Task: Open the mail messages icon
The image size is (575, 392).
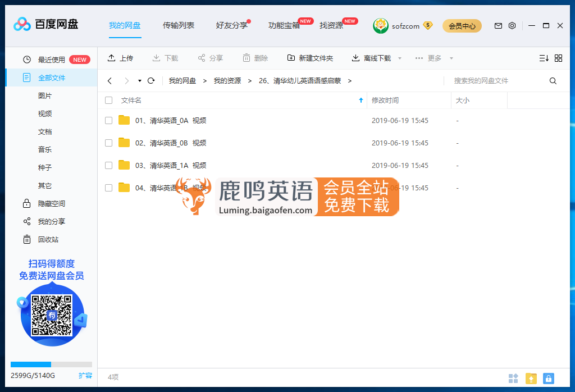Action: coord(498,26)
